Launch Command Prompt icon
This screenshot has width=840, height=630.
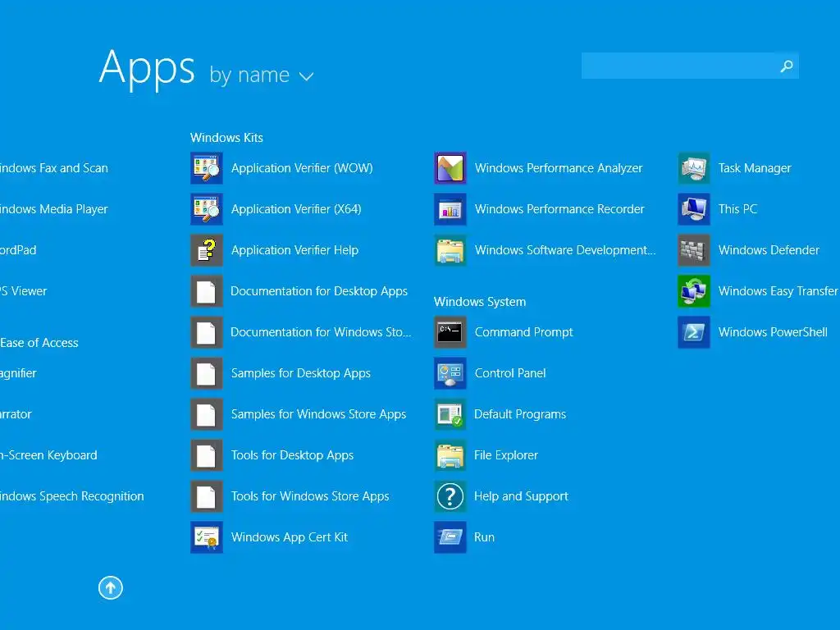450,332
